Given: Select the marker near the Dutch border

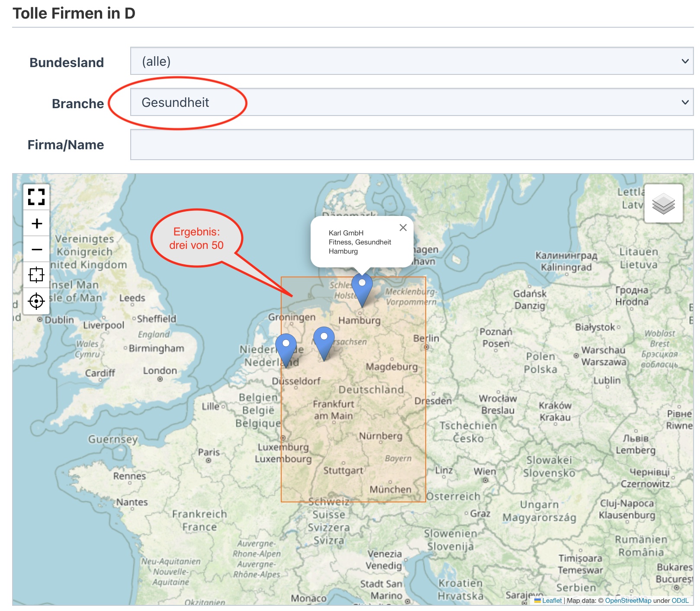Looking at the screenshot, I should 286,351.
